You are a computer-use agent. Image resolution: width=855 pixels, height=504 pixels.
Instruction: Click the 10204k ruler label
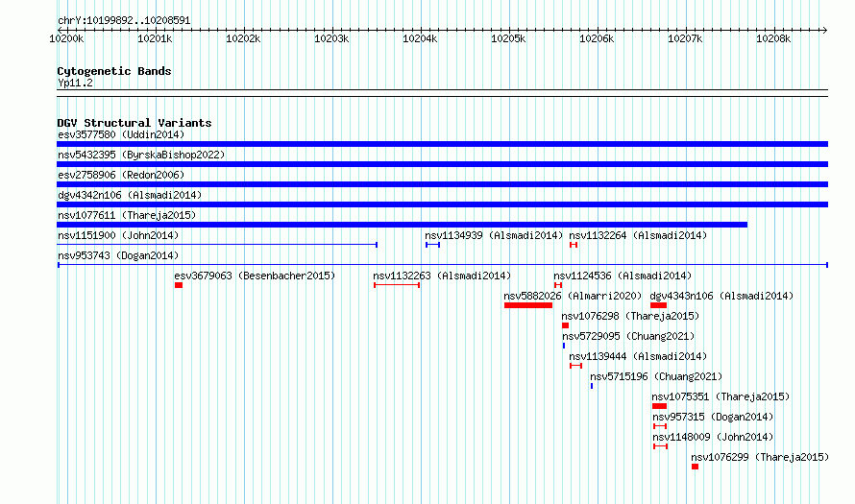[x=420, y=38]
